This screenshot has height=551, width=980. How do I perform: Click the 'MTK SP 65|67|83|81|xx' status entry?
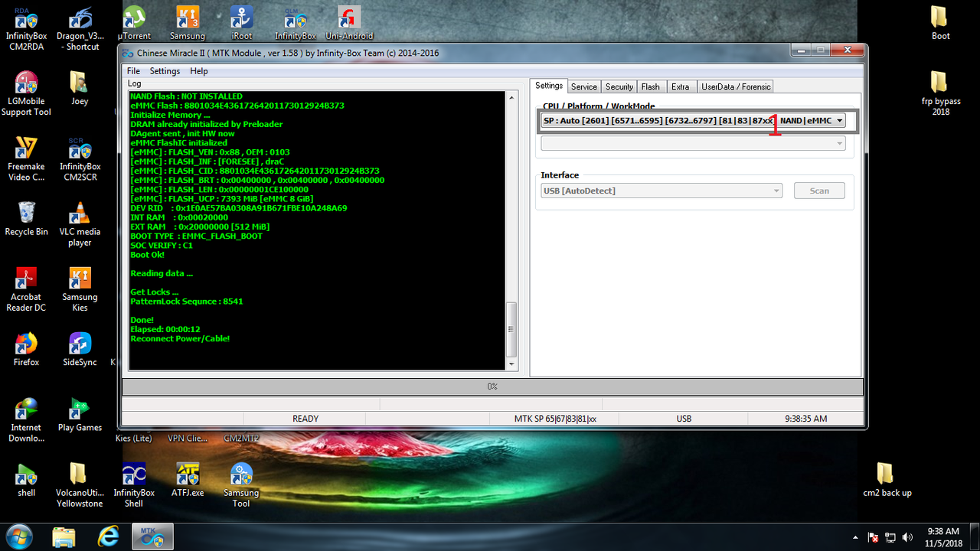pos(555,419)
